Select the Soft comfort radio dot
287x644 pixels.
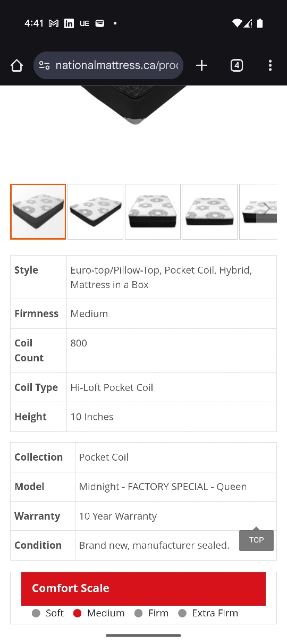point(36,613)
